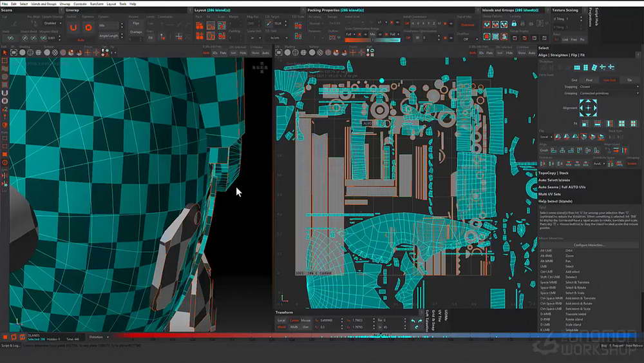Click the top Fit icon in Layout panel

tap(211, 26)
